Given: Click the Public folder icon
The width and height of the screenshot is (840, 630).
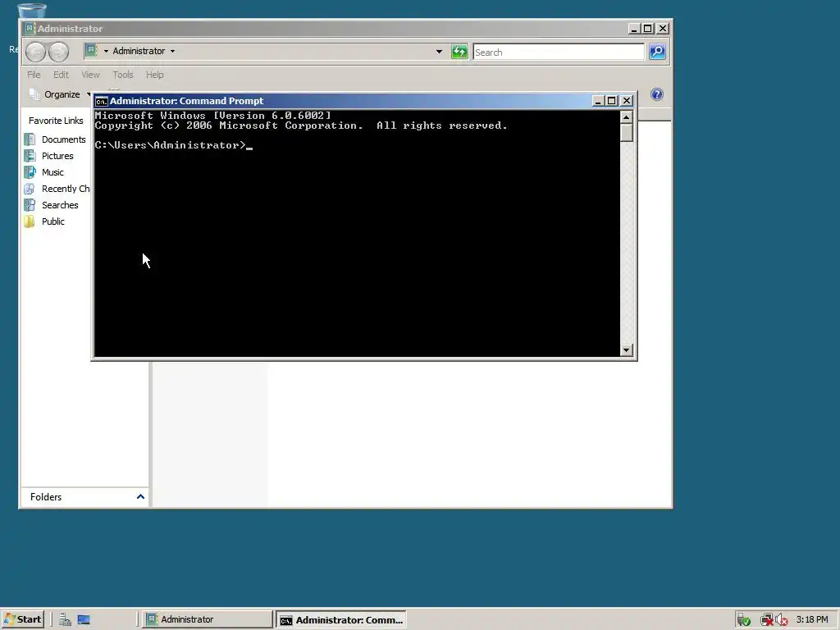Looking at the screenshot, I should tap(30, 221).
